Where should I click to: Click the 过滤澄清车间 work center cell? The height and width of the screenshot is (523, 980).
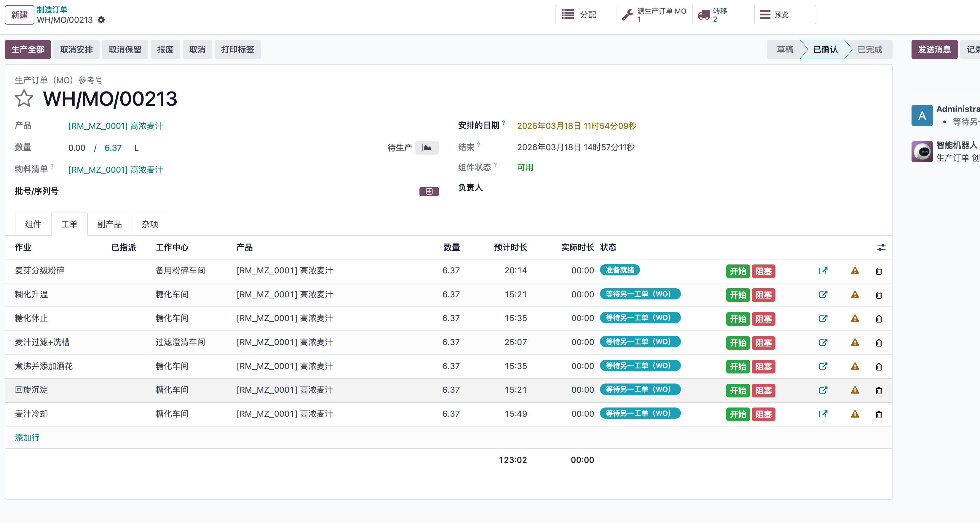click(180, 342)
